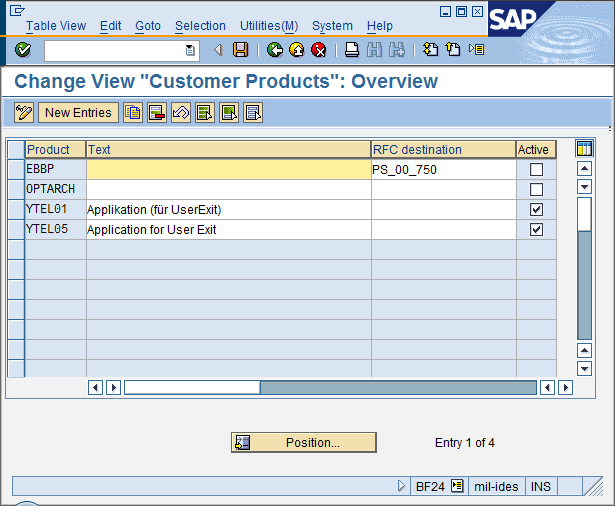Click the bottom scroll-down arrow button
615x506 pixels.
(584, 368)
